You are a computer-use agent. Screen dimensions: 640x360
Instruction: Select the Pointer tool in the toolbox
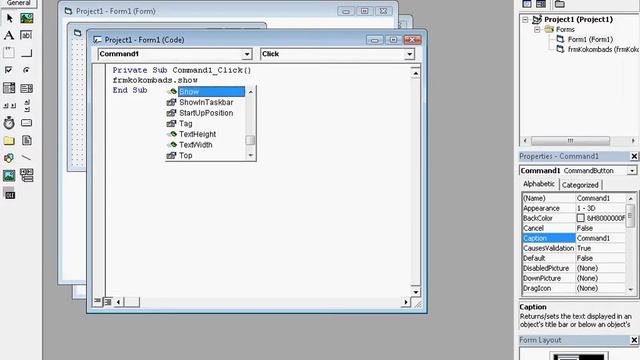click(x=9, y=18)
